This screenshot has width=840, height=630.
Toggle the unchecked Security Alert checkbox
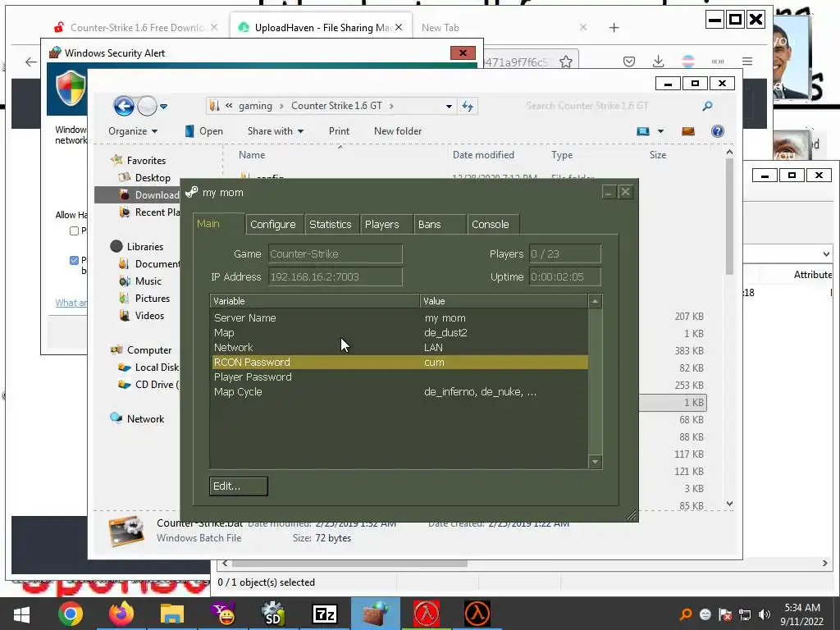(x=75, y=231)
